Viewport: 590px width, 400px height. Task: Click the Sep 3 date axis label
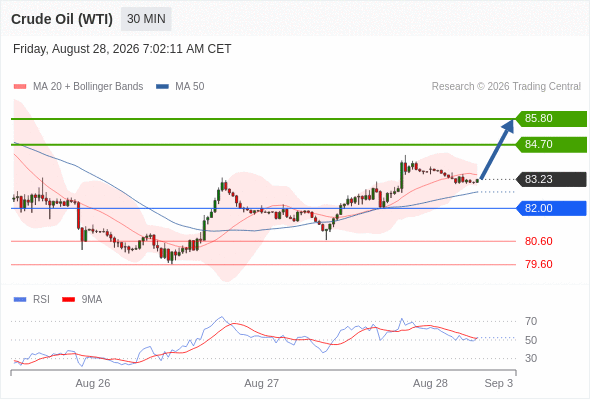click(x=498, y=383)
